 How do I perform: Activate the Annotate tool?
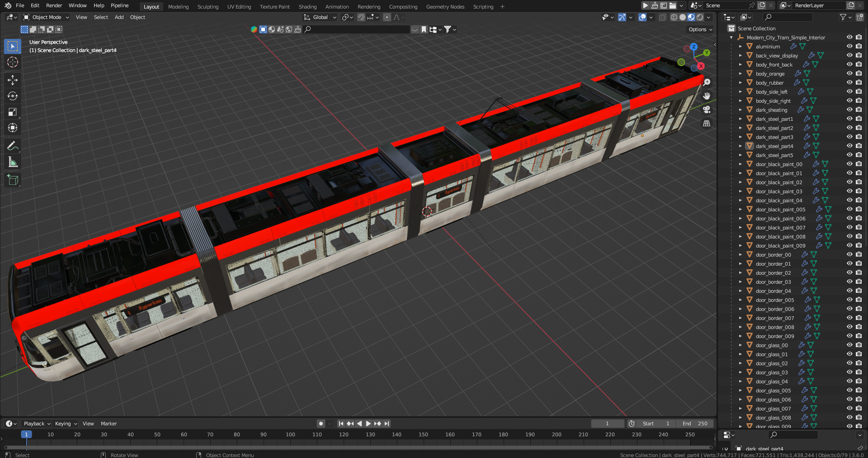tap(13, 146)
